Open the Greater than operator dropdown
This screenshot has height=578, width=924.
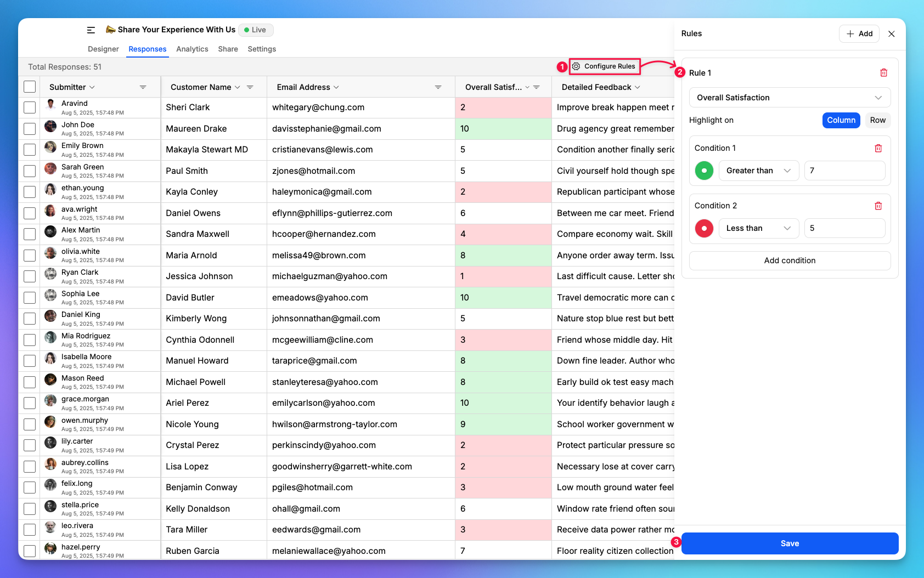758,171
